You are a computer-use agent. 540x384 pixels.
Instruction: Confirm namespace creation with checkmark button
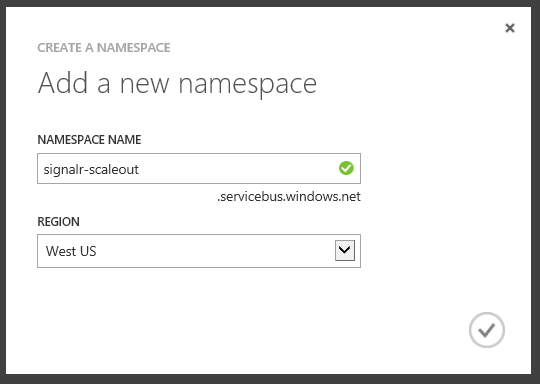pos(487,330)
